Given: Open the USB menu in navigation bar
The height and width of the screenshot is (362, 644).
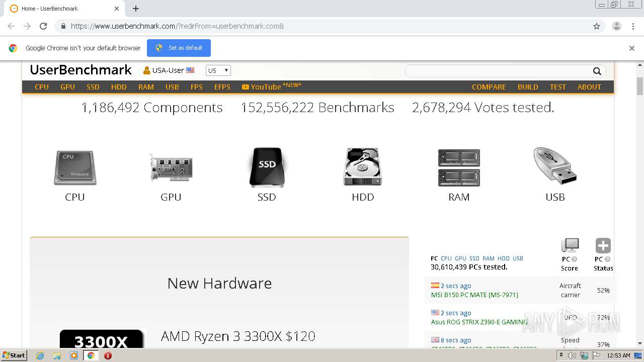Looking at the screenshot, I should pyautogui.click(x=172, y=87).
